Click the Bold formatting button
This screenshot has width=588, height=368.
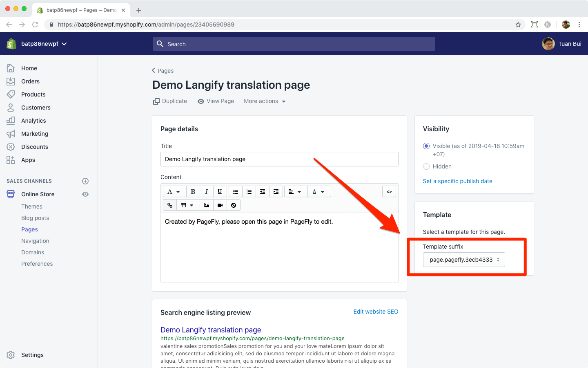193,192
